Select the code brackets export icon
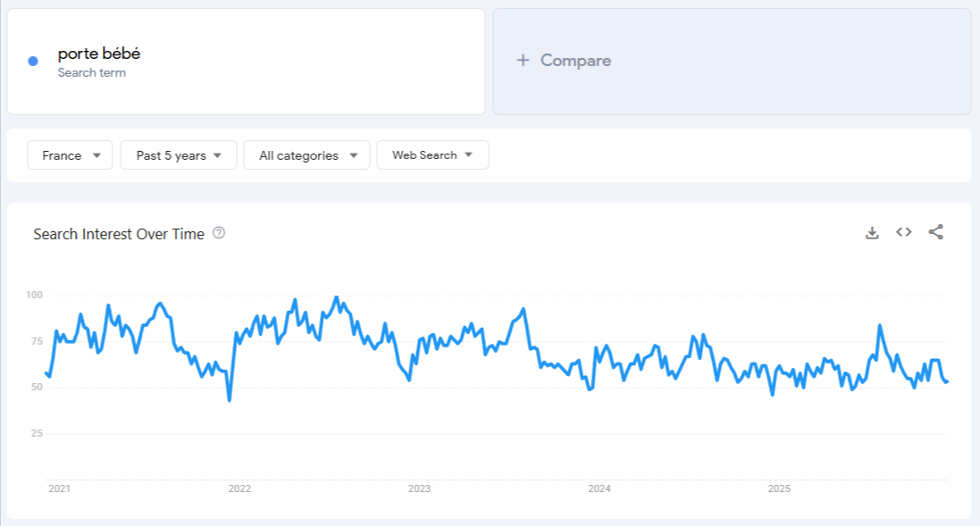 [x=903, y=231]
